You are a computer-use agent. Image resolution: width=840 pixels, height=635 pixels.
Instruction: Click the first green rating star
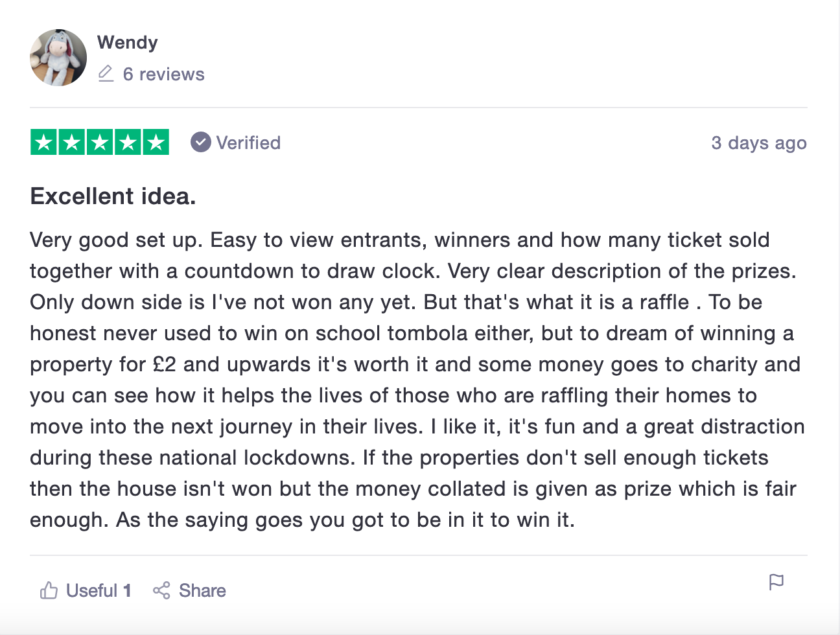click(44, 143)
